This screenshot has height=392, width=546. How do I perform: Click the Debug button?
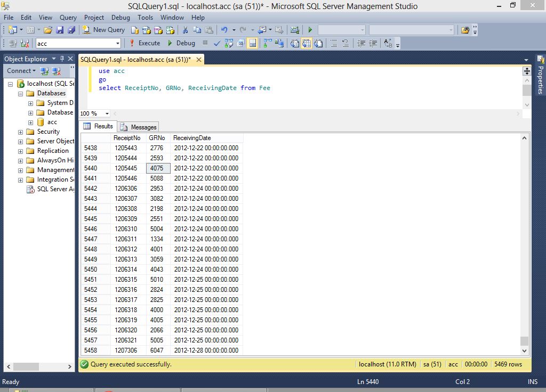[181, 43]
